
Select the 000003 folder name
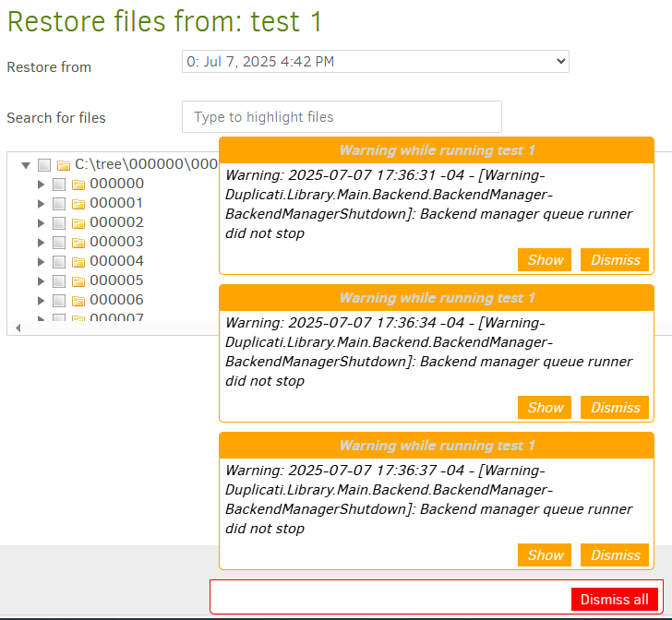tap(116, 242)
